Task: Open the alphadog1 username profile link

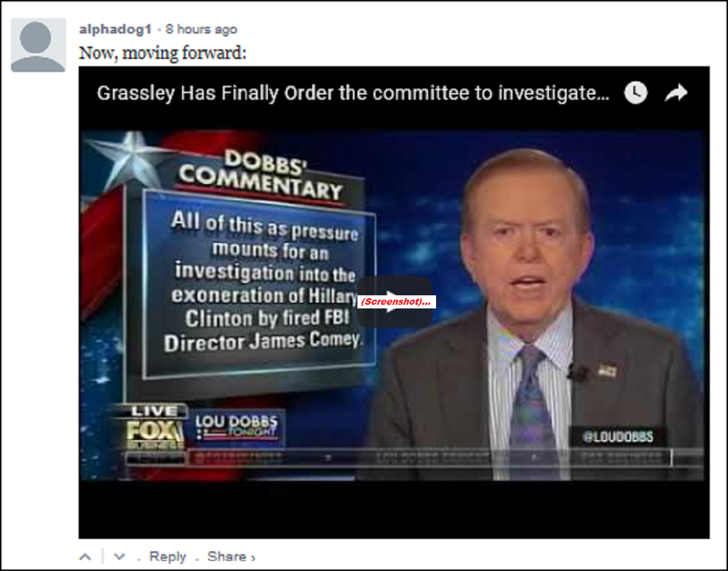Action: click(x=116, y=29)
